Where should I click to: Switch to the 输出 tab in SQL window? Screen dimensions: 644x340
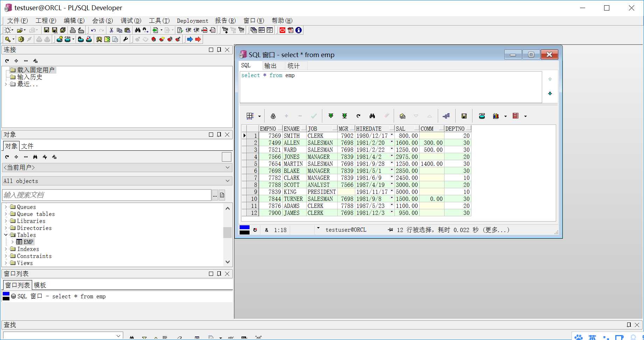coord(270,66)
